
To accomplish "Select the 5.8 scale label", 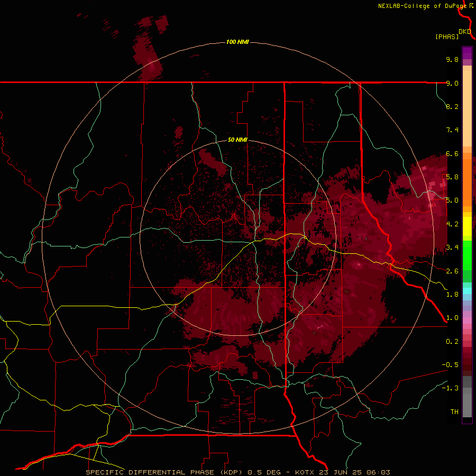I will pos(452,177).
